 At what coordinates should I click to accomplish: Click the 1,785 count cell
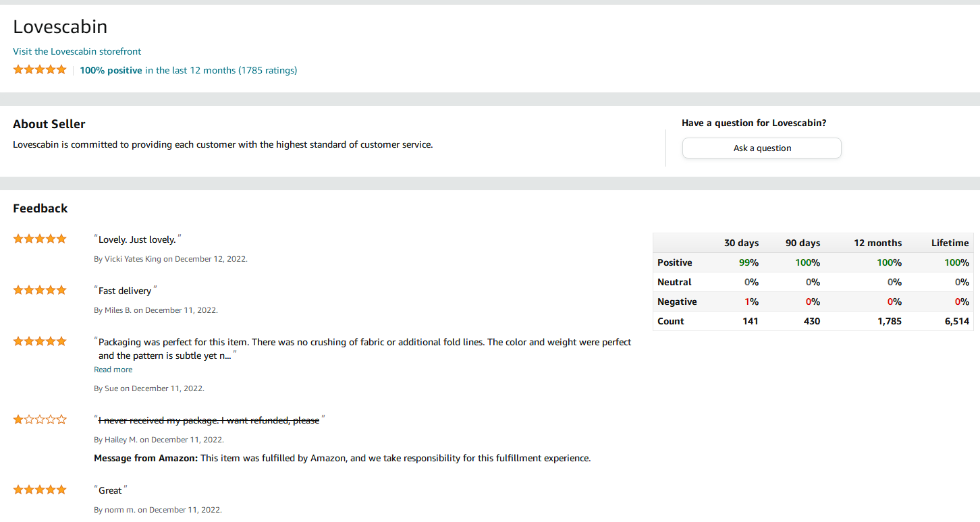coord(890,321)
